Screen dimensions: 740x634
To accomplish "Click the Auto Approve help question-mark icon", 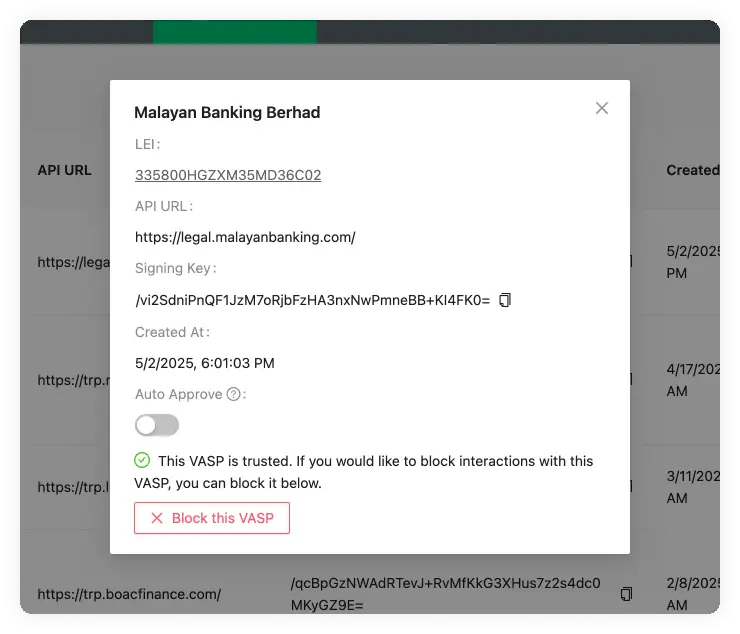I will tap(234, 395).
